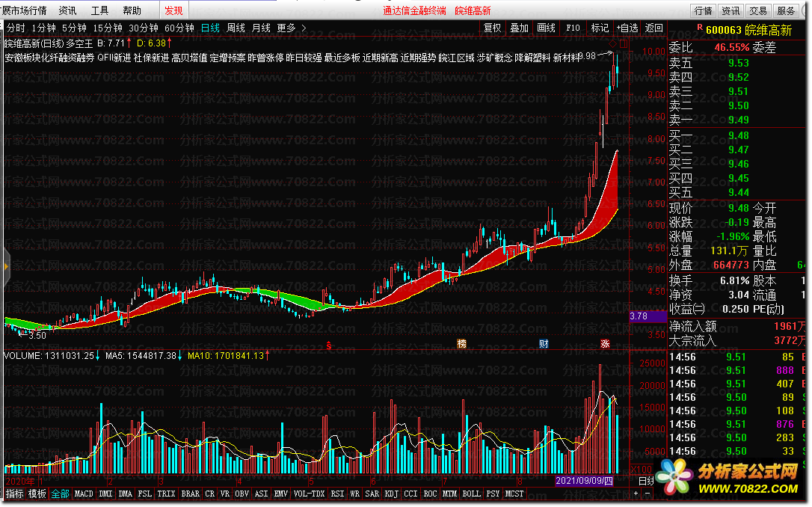Viewport: 812px width, 507px height.
Task: Click the 资讯 button at top right
Action: (731, 10)
